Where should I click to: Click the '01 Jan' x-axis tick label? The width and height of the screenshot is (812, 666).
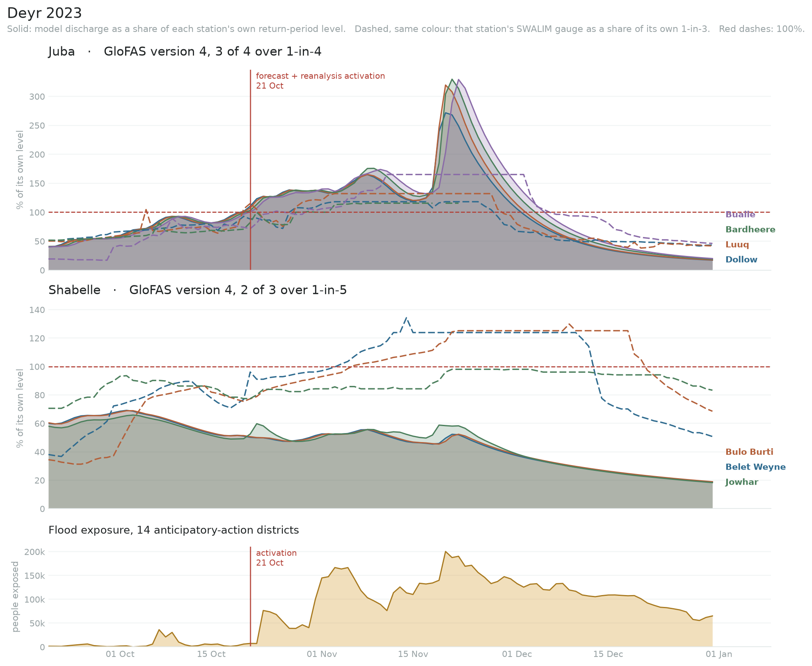(719, 654)
